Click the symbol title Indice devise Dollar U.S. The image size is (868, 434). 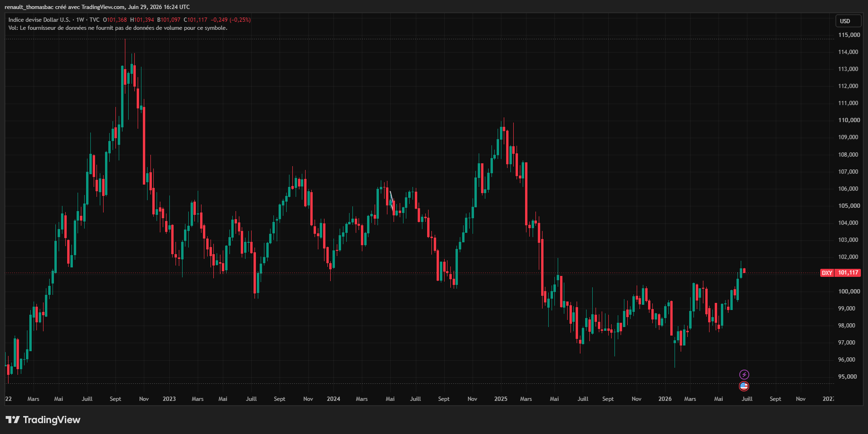click(39, 20)
